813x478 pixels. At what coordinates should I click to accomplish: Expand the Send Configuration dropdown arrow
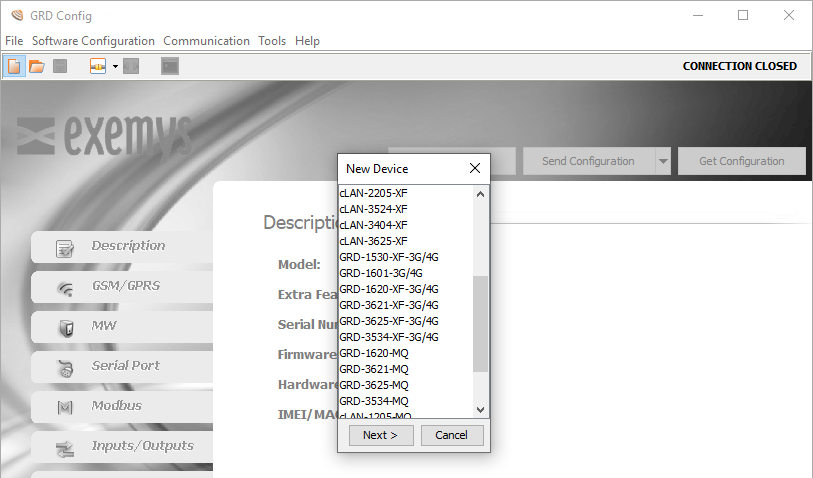pyautogui.click(x=662, y=161)
